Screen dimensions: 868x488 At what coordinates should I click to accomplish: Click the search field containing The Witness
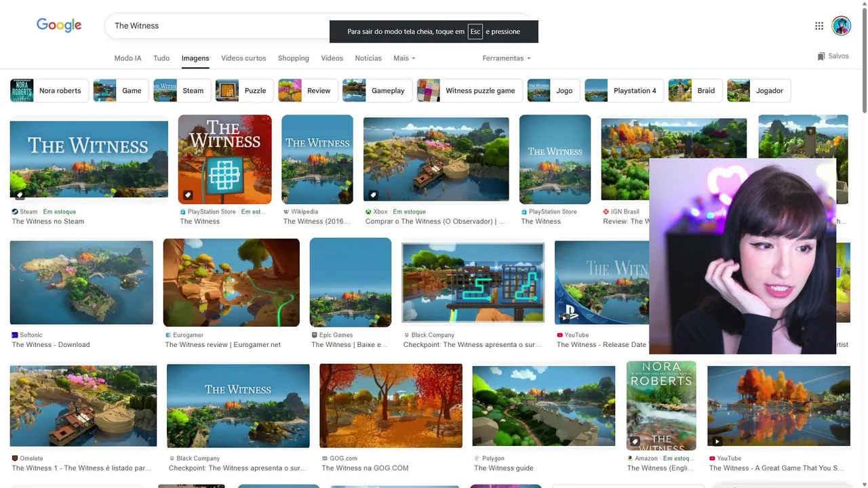click(x=318, y=26)
